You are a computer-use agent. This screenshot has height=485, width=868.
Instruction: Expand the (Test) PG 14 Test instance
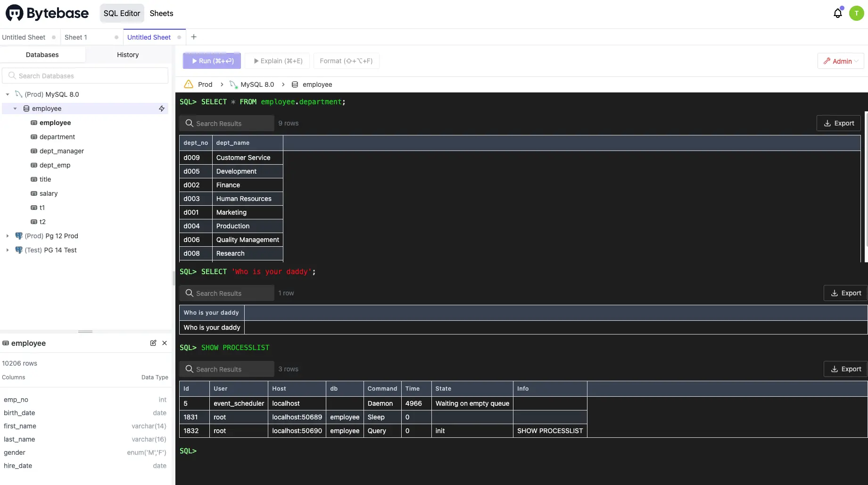tap(8, 250)
